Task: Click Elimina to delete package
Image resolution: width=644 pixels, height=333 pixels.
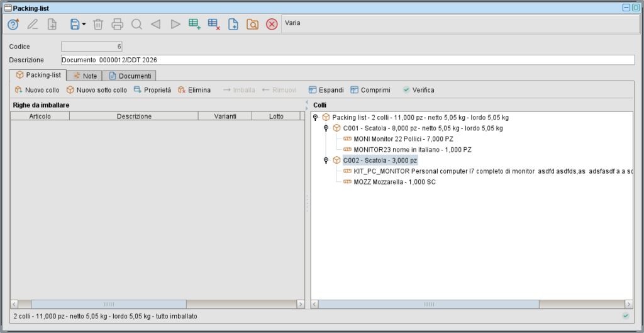Action: pos(194,89)
